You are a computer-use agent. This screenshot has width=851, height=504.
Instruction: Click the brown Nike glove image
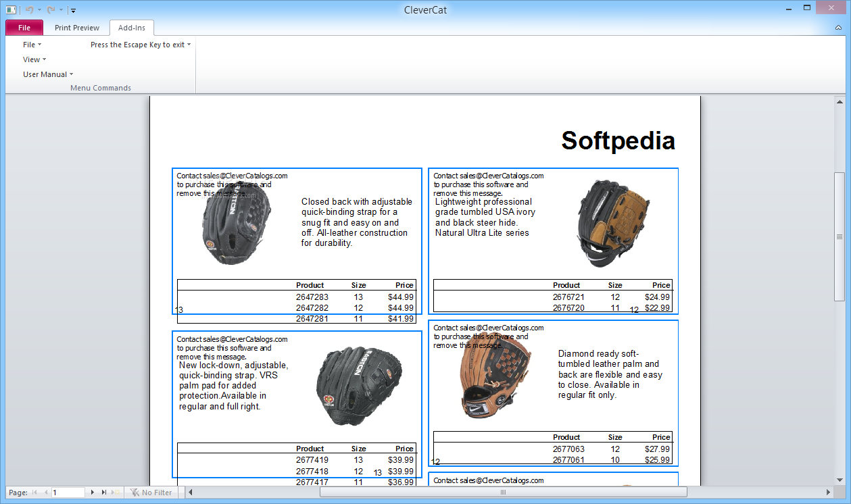tap(495, 377)
